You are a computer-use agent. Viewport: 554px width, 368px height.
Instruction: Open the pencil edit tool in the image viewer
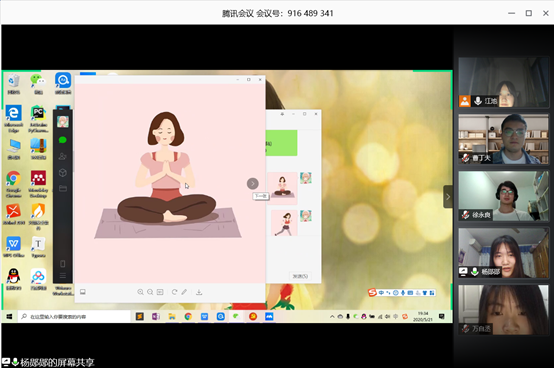(184, 292)
